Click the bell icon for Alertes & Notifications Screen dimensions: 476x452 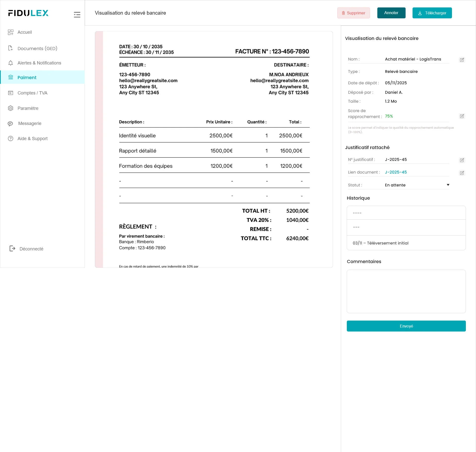pos(10,63)
